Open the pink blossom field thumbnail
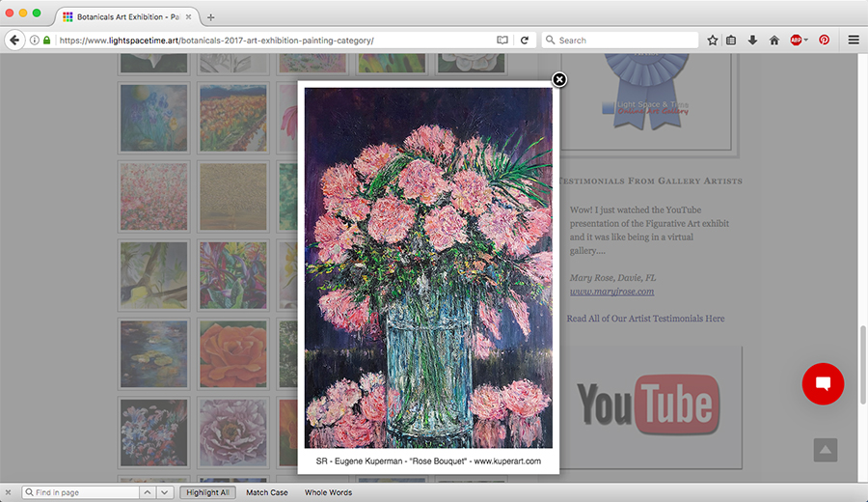 (154, 197)
